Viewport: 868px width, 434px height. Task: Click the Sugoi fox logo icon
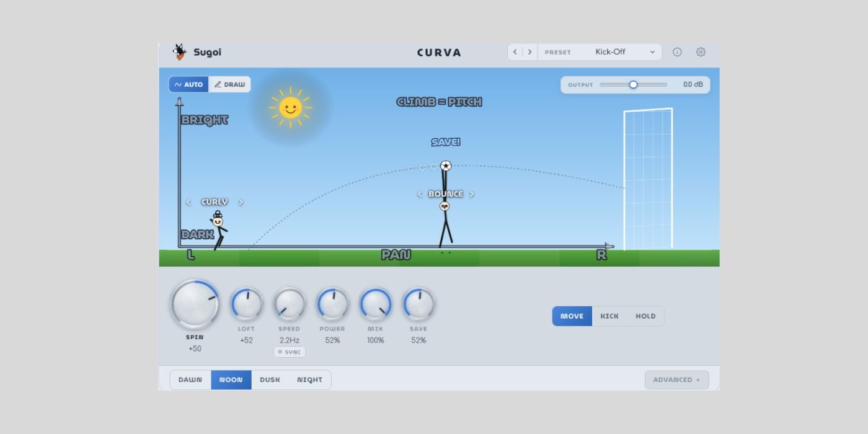[180, 52]
